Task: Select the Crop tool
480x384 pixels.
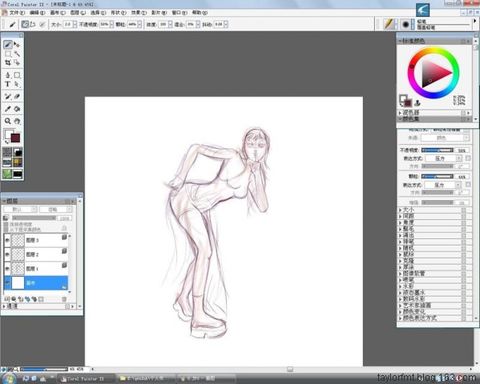Action: [x=8, y=62]
